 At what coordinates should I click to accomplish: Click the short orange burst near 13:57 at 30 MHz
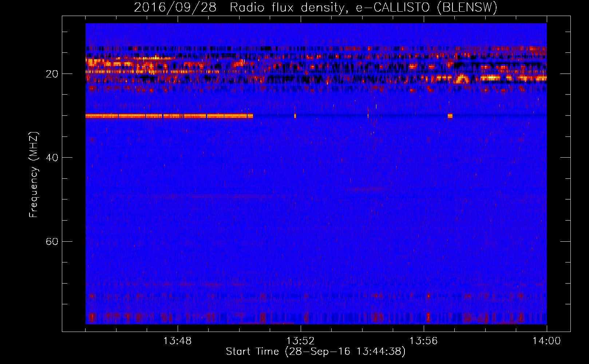click(x=450, y=116)
